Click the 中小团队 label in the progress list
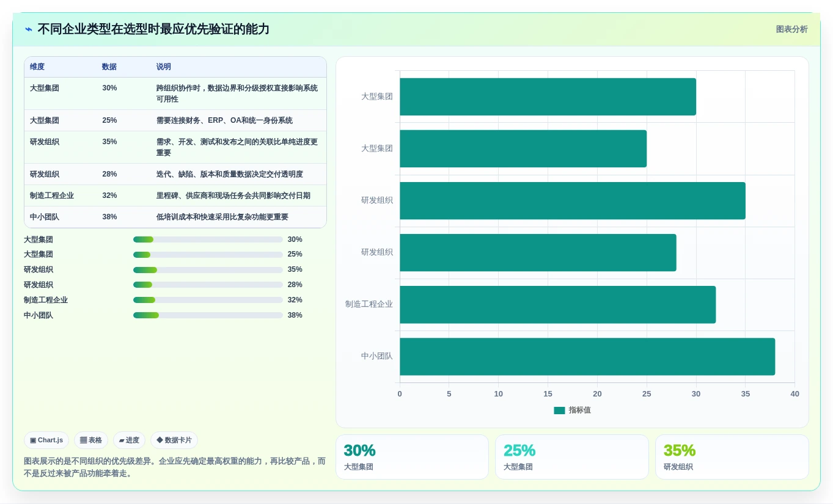Screen dimensions: 833x504 pyautogui.click(x=39, y=315)
